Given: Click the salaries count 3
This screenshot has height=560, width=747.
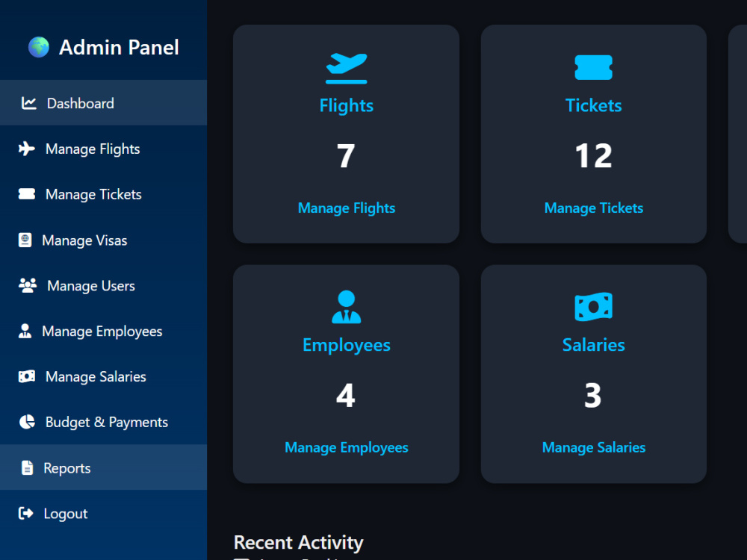Looking at the screenshot, I should point(593,396).
